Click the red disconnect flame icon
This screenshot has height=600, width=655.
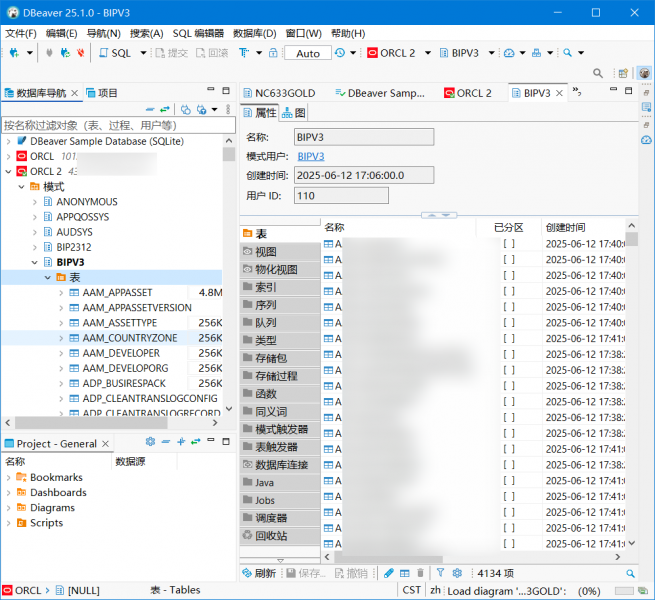tap(80, 53)
